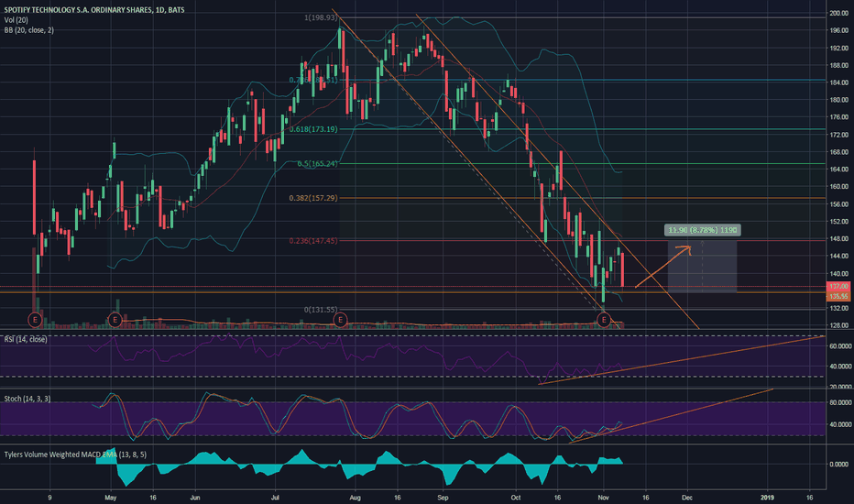Open the earnings marker E below April candles
The height and width of the screenshot is (504, 854).
(35, 320)
